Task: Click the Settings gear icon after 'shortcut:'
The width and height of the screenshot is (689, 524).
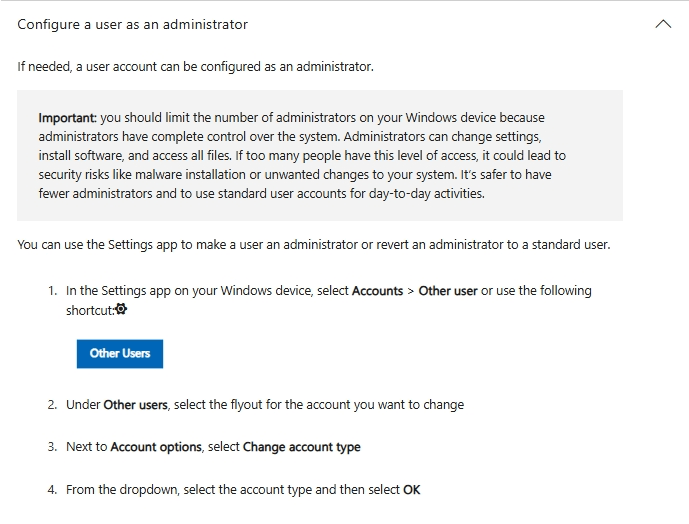Action: [122, 310]
